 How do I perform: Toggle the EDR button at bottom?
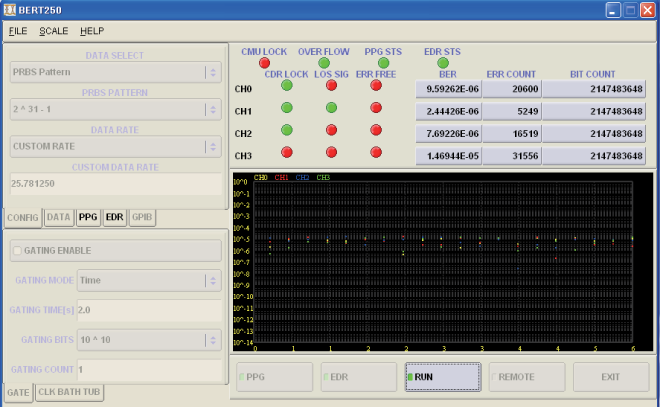pyautogui.click(x=359, y=377)
